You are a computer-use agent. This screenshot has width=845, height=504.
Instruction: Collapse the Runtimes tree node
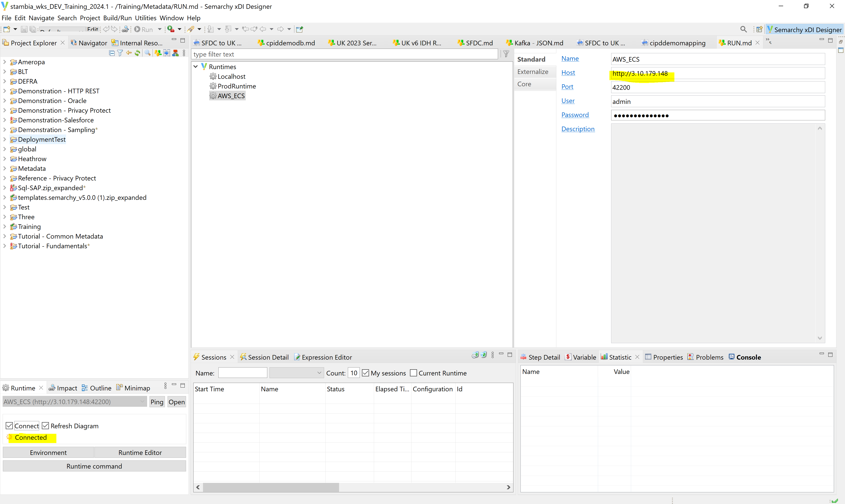point(196,66)
